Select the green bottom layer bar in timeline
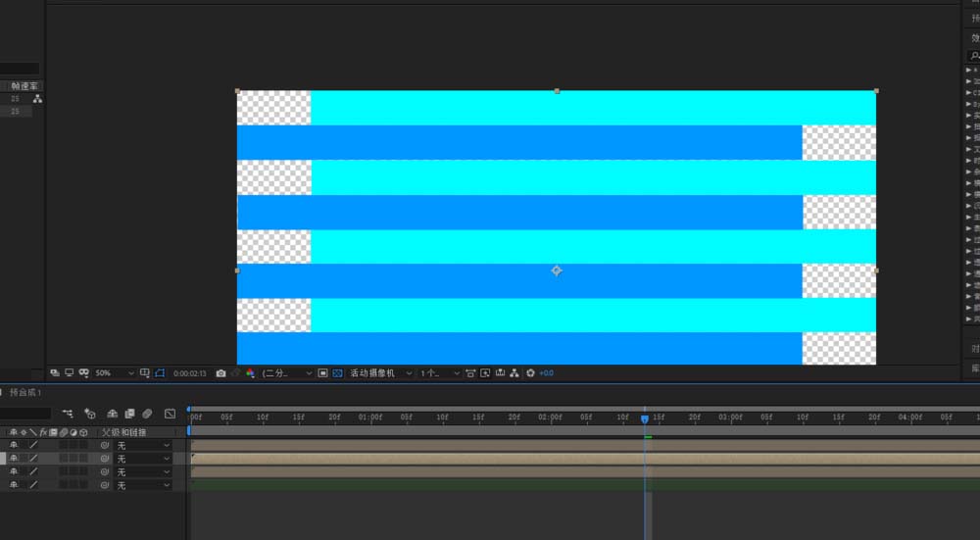Viewport: 980px width, 540px height. point(585,485)
